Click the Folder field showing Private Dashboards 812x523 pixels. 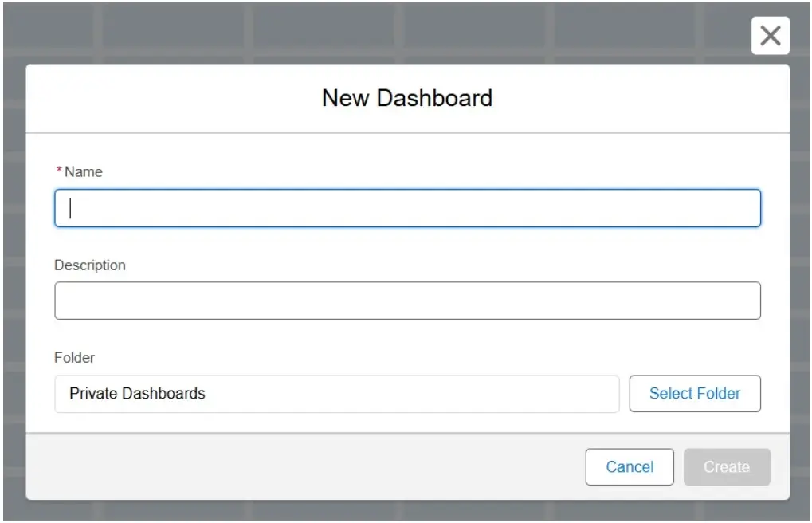[x=336, y=394]
